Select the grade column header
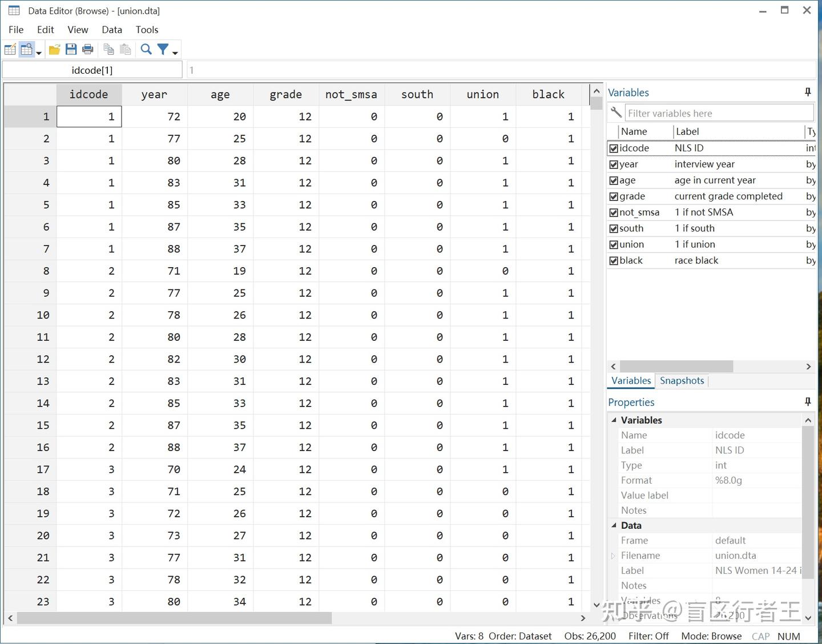 [286, 94]
